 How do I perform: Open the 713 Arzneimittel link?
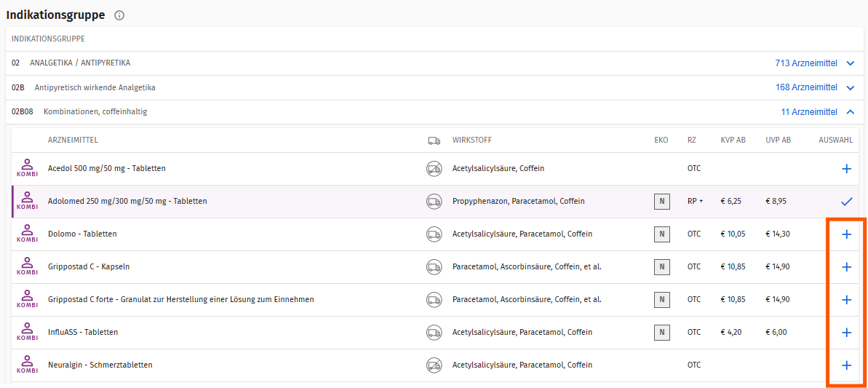pos(806,63)
